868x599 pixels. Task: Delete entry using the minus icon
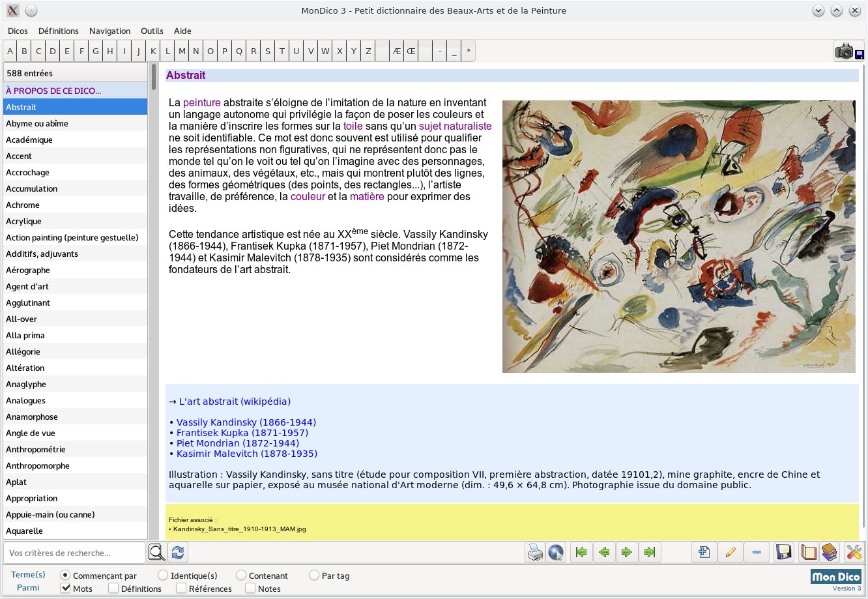click(757, 553)
